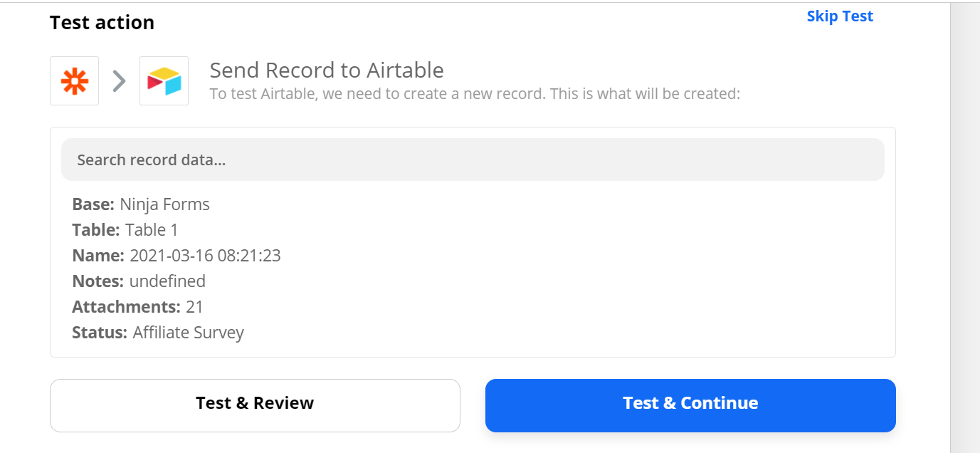The width and height of the screenshot is (980, 453).
Task: Click the vertical scrollbar on the right
Action: tap(964, 226)
